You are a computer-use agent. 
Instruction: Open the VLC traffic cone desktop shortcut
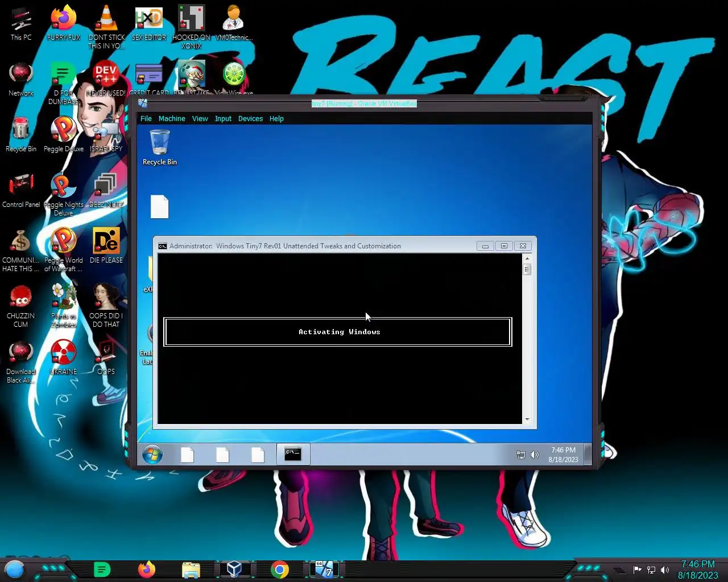pos(106,27)
